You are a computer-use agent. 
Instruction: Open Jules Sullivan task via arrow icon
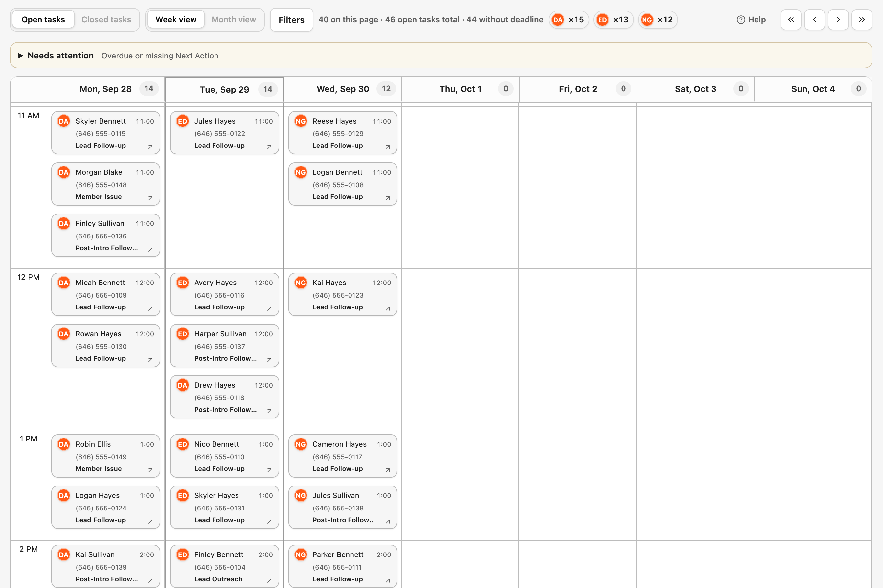388,522
